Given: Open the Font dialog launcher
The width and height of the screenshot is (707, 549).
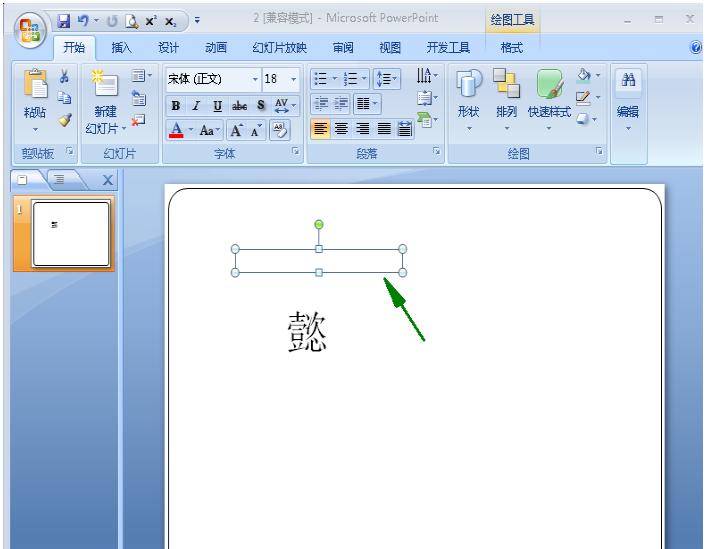Looking at the screenshot, I should (x=296, y=151).
